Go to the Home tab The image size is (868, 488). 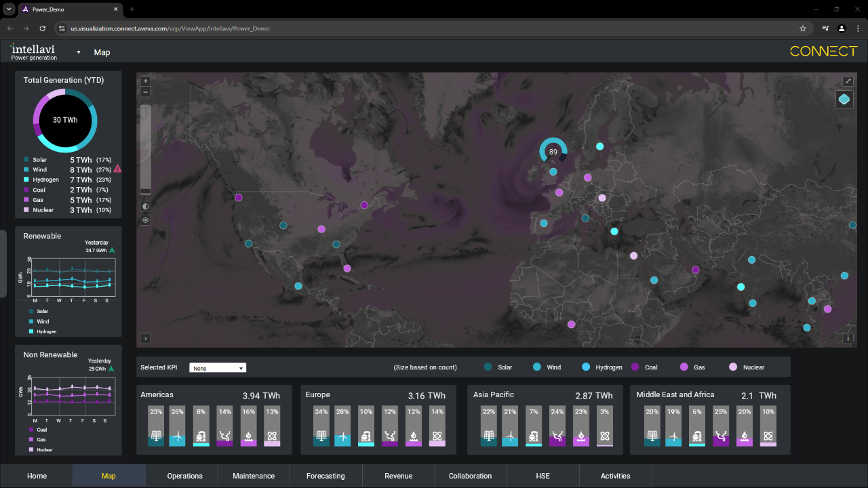pyautogui.click(x=37, y=476)
